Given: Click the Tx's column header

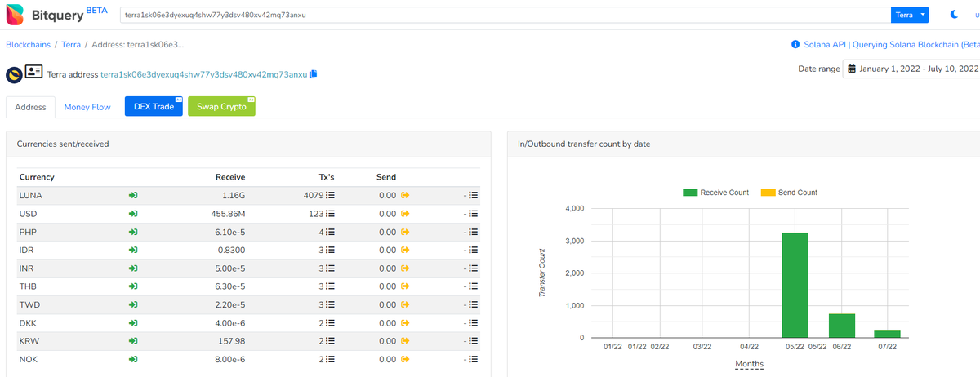Looking at the screenshot, I should click(x=327, y=176).
